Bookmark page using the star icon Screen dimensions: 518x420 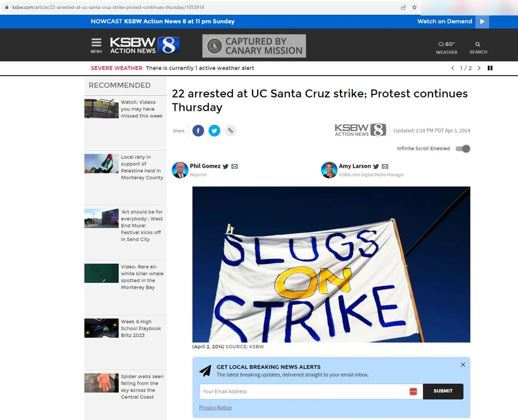click(414, 7)
